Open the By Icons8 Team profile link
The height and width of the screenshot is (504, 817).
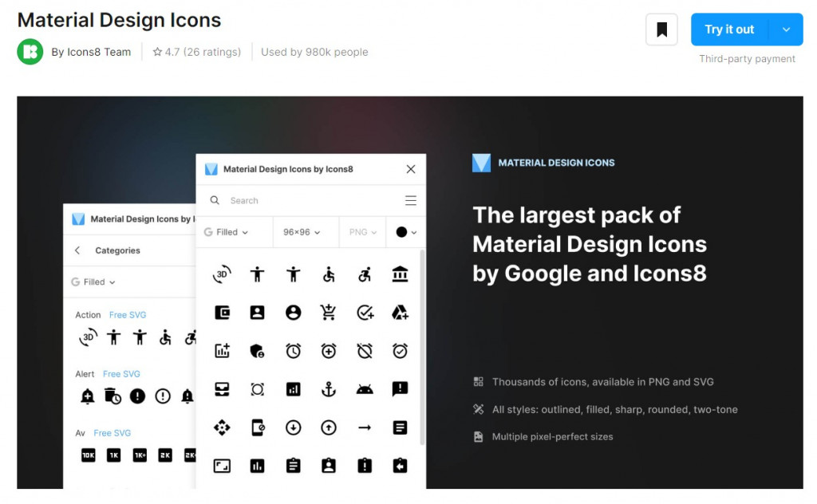pos(91,52)
